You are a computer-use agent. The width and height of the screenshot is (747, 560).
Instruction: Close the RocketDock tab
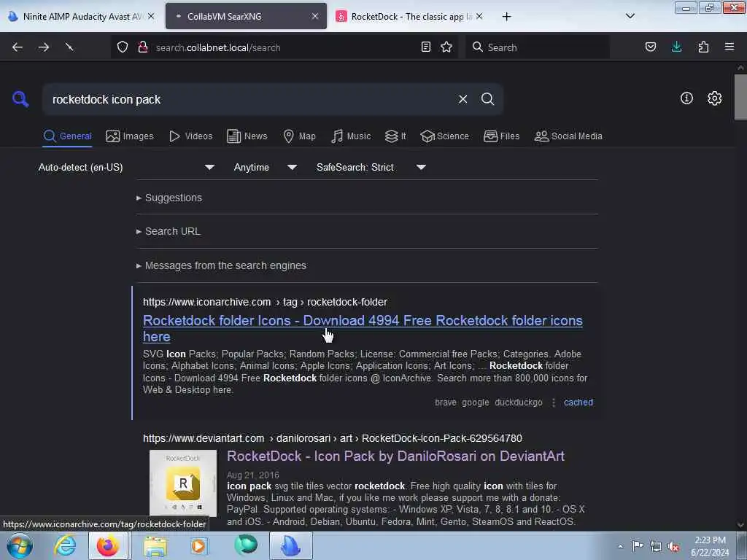[479, 16]
